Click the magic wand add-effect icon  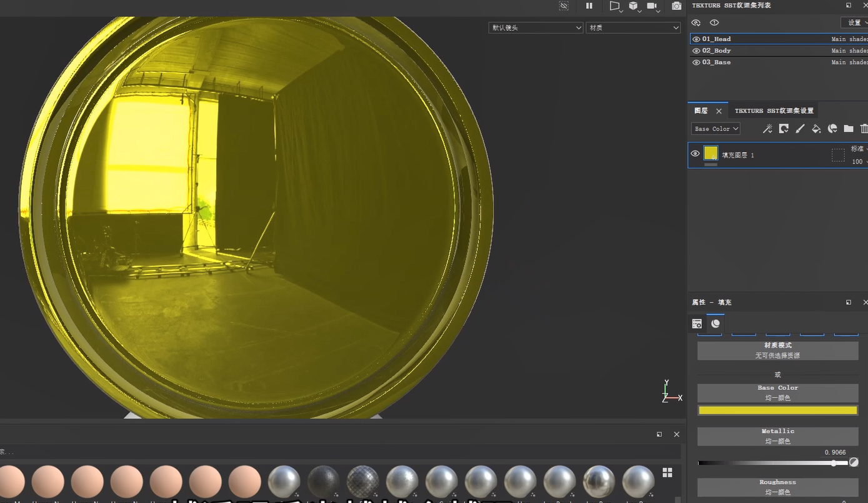pos(767,129)
